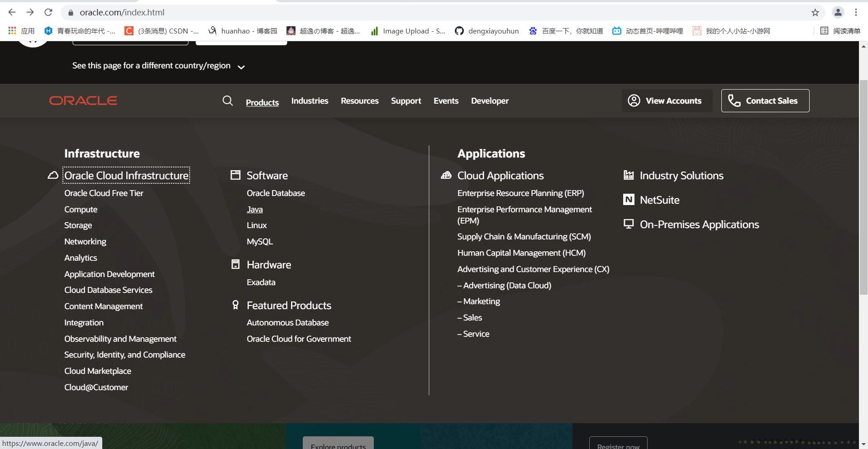Click the Industry Solutions factory icon

pos(629,175)
